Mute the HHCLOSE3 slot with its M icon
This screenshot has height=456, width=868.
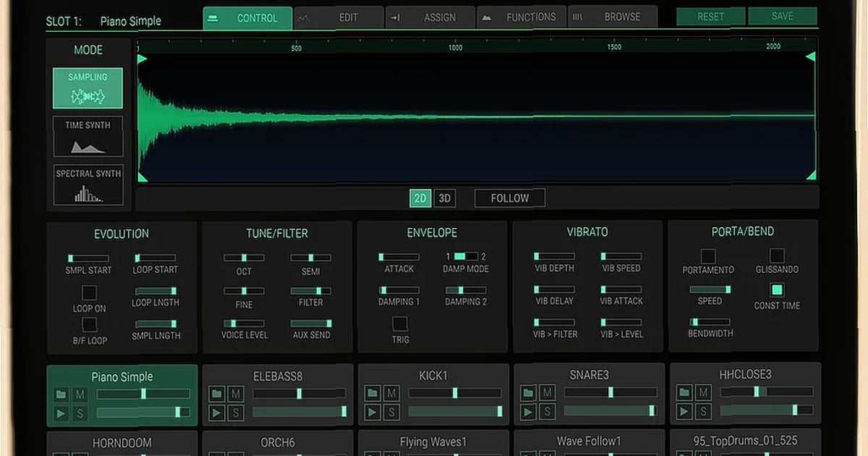coord(702,394)
